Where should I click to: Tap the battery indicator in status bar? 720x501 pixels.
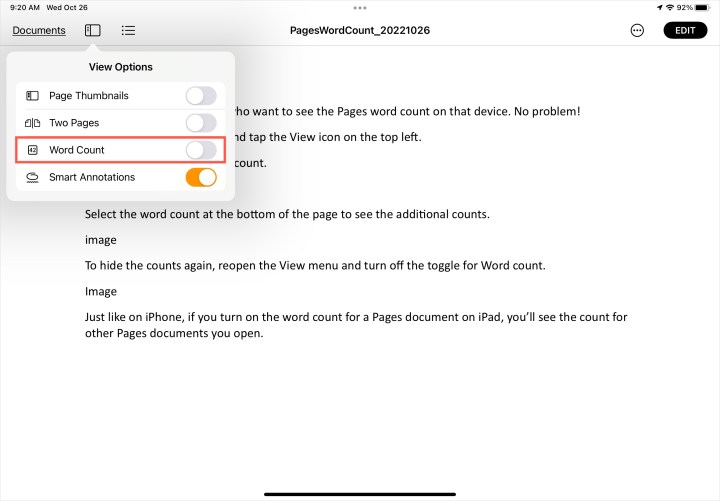click(703, 7)
